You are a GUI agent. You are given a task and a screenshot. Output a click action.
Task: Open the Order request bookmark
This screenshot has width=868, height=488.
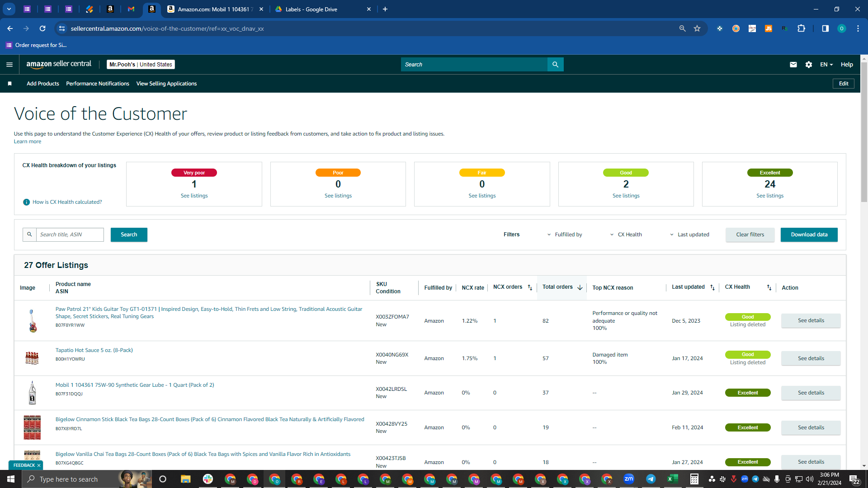(36, 45)
